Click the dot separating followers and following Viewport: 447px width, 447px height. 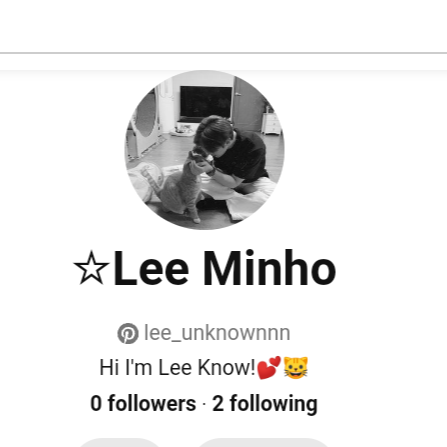[x=204, y=404]
